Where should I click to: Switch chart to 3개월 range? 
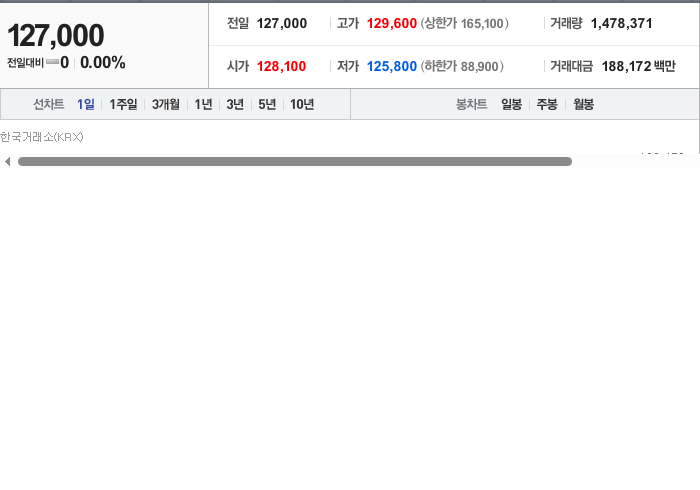point(166,104)
